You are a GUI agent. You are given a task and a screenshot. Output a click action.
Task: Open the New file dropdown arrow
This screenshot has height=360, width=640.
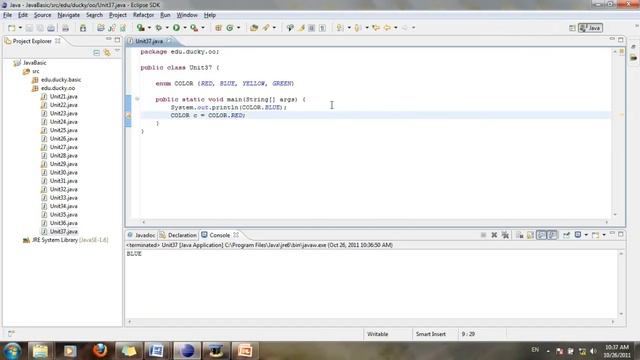[x=20, y=28]
